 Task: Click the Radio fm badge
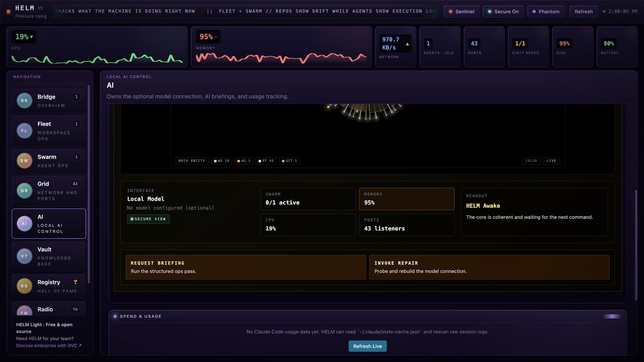coord(75,309)
